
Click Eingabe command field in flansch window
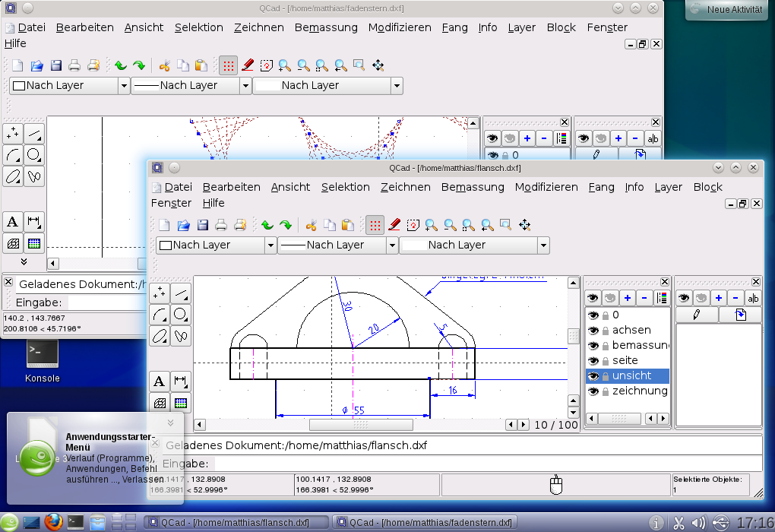[x=489, y=464]
